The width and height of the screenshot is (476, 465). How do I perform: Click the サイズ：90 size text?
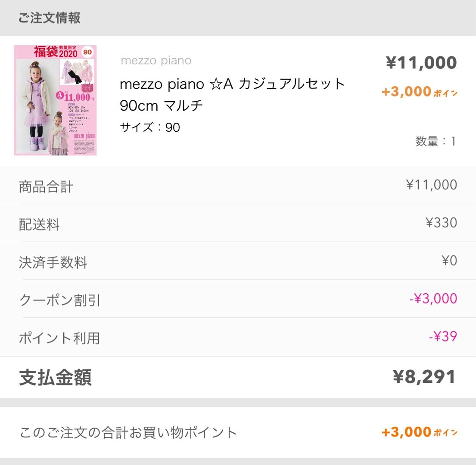(150, 127)
